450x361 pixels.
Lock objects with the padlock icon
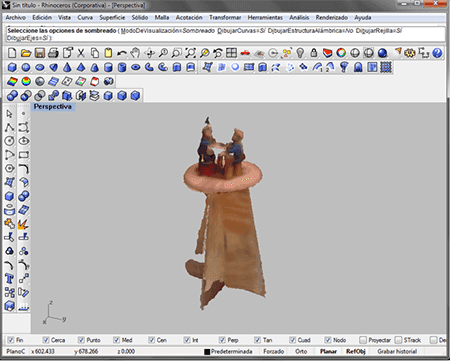tap(314, 53)
